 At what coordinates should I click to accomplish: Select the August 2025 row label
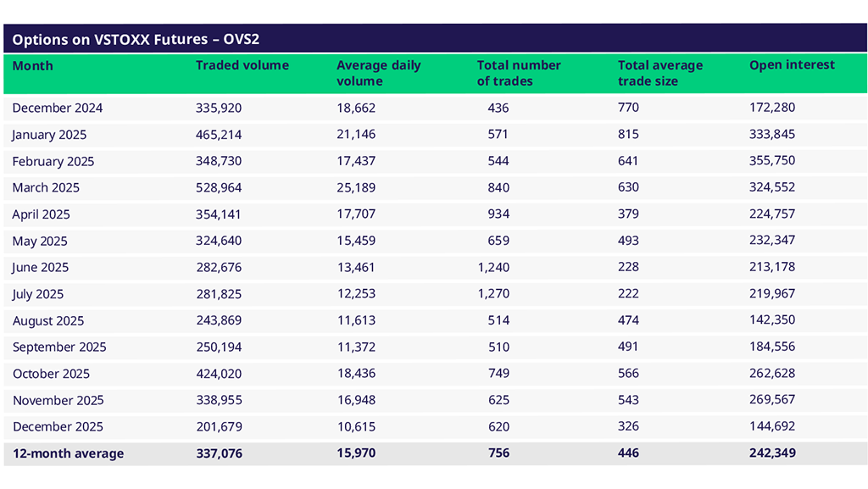48,320
